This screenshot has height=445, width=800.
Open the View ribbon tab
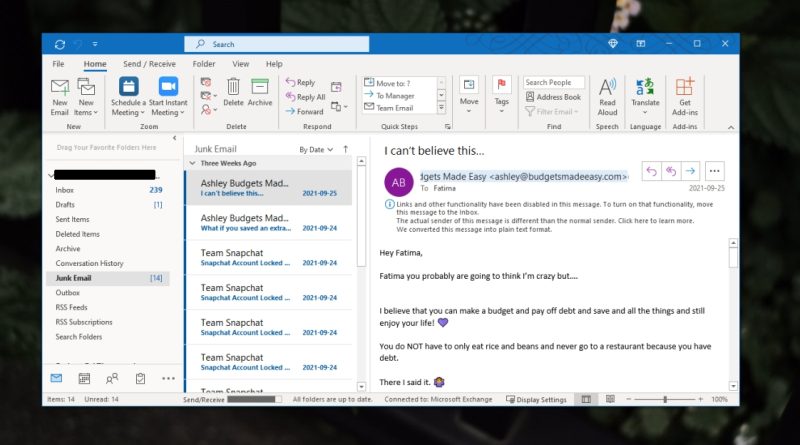coord(240,64)
